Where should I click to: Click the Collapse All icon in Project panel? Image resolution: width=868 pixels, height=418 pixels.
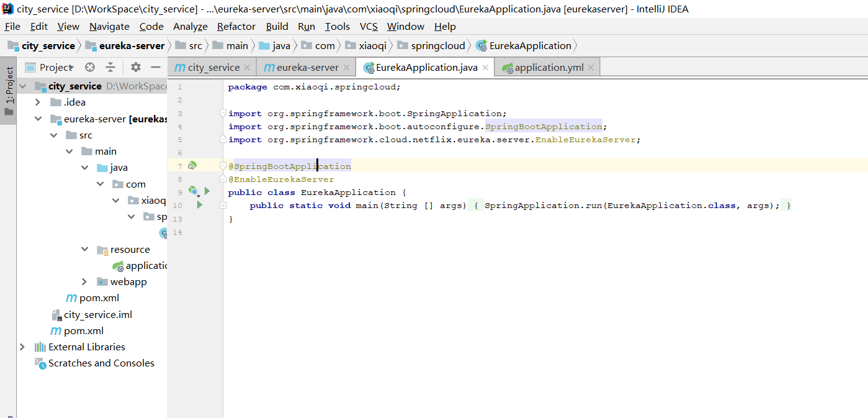click(x=110, y=67)
